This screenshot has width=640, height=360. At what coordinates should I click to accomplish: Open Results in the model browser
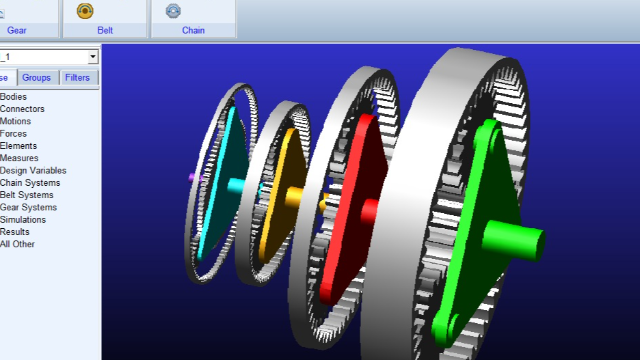tap(15, 231)
